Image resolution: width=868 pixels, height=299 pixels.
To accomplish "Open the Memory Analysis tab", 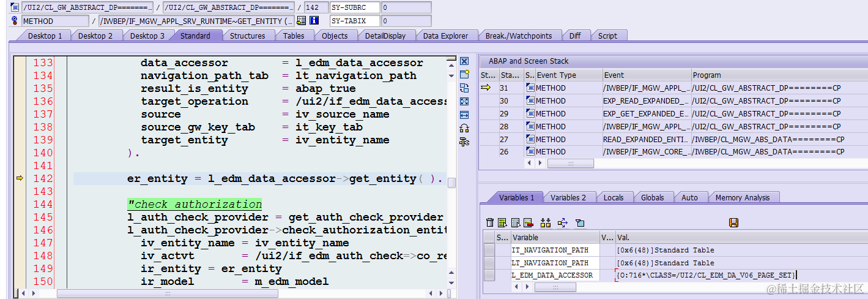I will point(742,197).
